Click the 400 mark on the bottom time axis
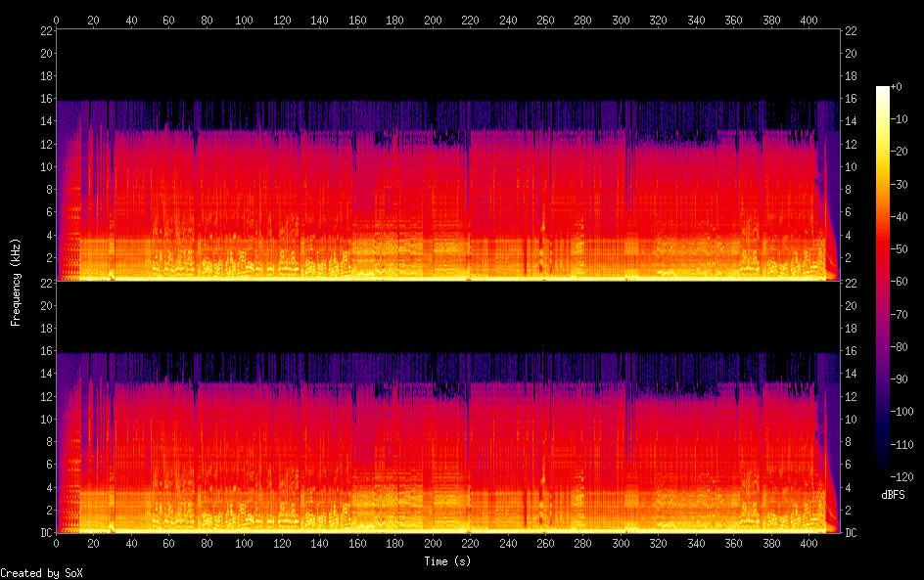The width and height of the screenshot is (924, 580). pos(808,543)
